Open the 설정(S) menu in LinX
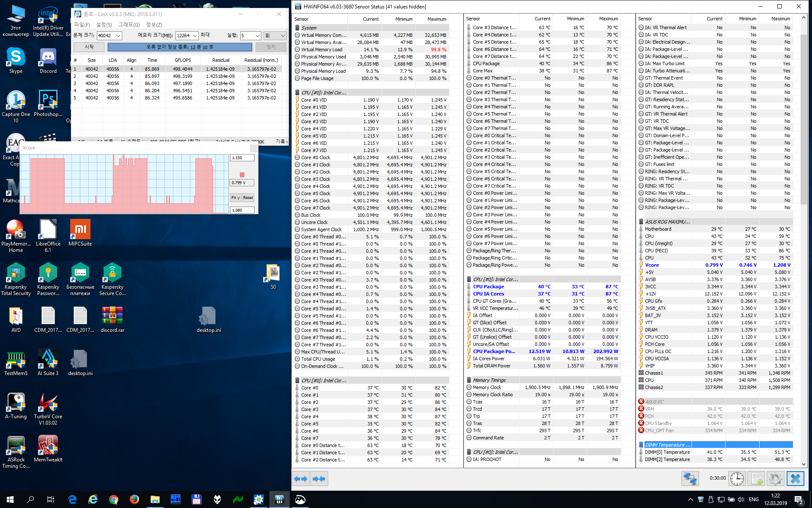This screenshot has width=812, height=508. click(104, 25)
